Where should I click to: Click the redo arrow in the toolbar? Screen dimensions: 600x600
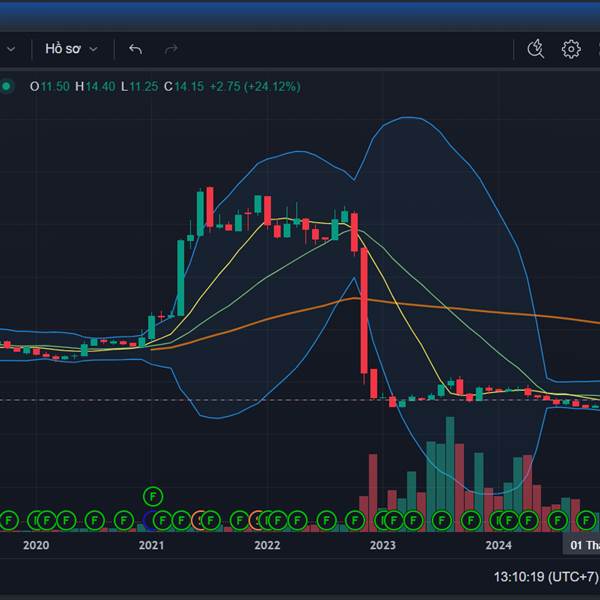171,49
